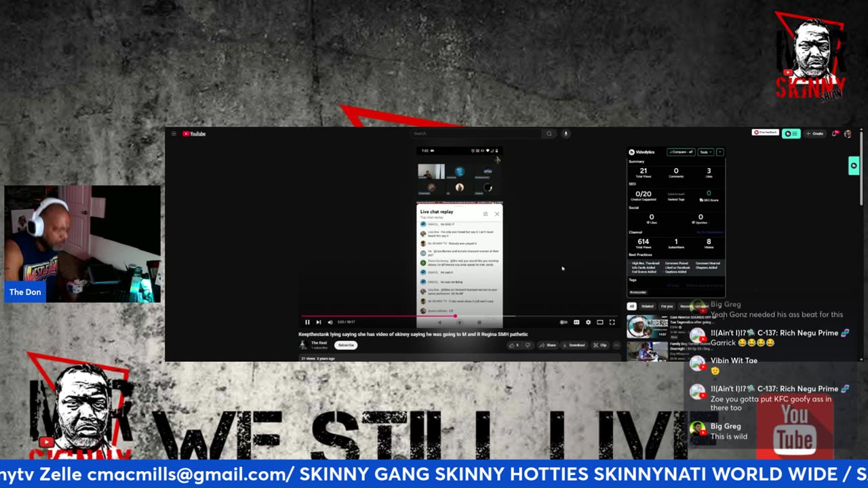
Task: Click the teal floating extension tab icon
Action: coord(854,165)
